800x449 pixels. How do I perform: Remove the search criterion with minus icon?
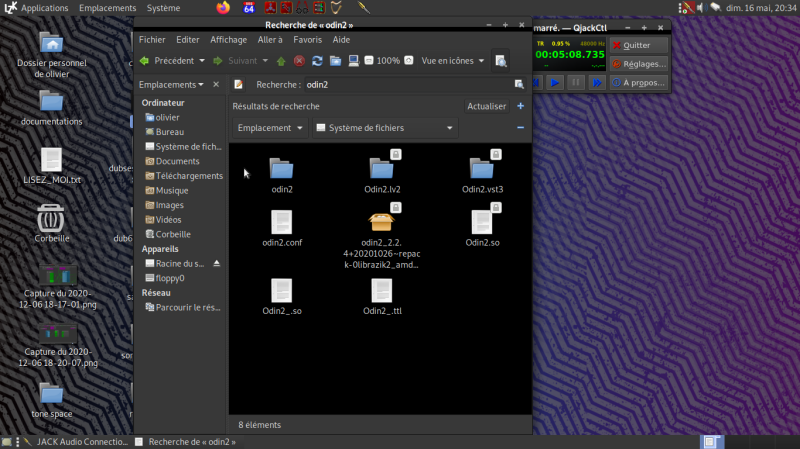coord(520,128)
